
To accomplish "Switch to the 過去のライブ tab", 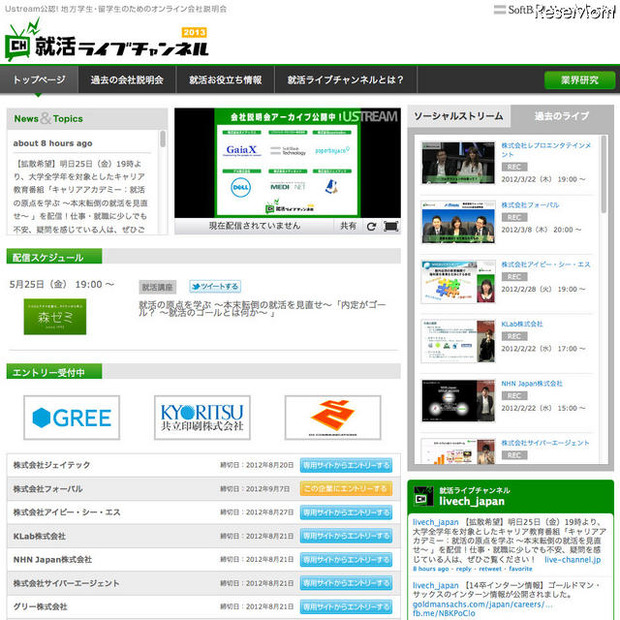I will coord(562,116).
